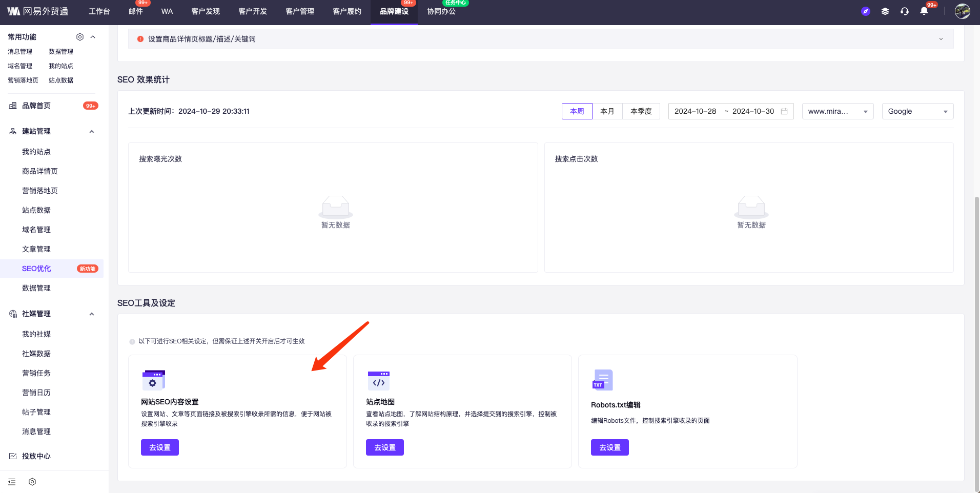
Task: Collapse the 建站管理 sidebar section
Action: (92, 132)
